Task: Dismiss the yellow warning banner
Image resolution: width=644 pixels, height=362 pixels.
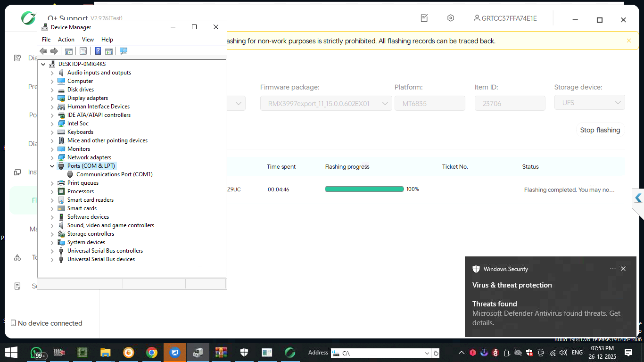Action: tap(628, 41)
